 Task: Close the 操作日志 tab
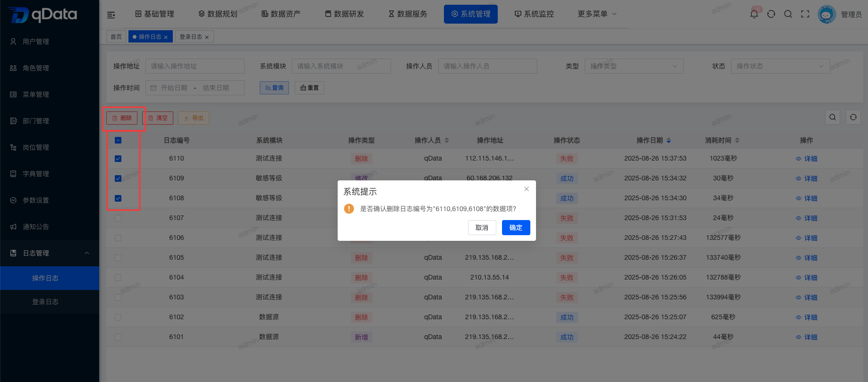click(x=166, y=37)
